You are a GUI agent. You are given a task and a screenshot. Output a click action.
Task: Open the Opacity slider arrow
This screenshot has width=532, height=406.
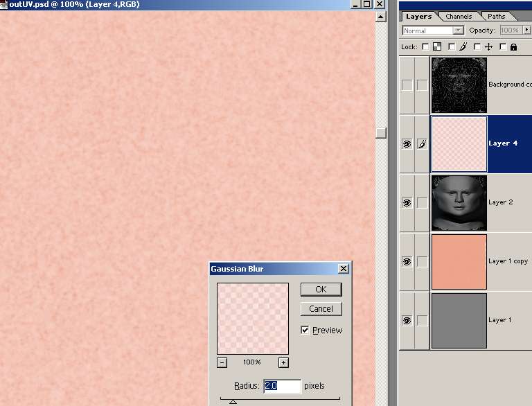[526, 30]
